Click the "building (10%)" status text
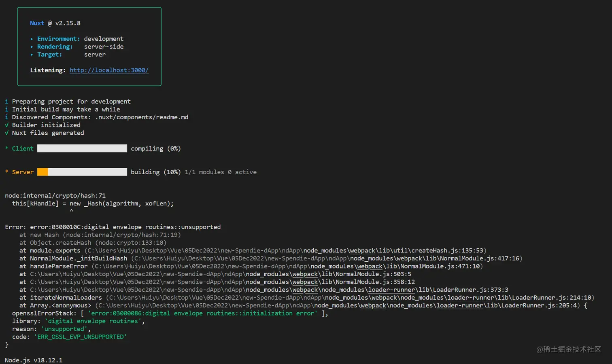Image resolution: width=612 pixels, height=364 pixels. click(156, 172)
